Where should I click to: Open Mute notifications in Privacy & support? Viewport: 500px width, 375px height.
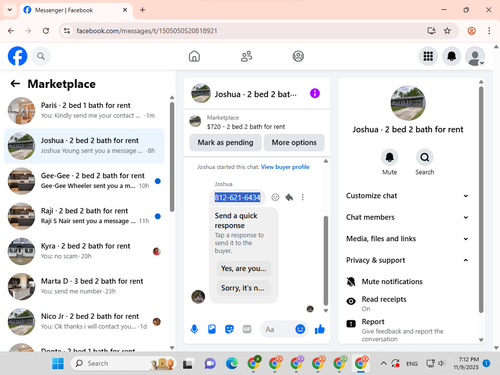pyautogui.click(x=408, y=282)
